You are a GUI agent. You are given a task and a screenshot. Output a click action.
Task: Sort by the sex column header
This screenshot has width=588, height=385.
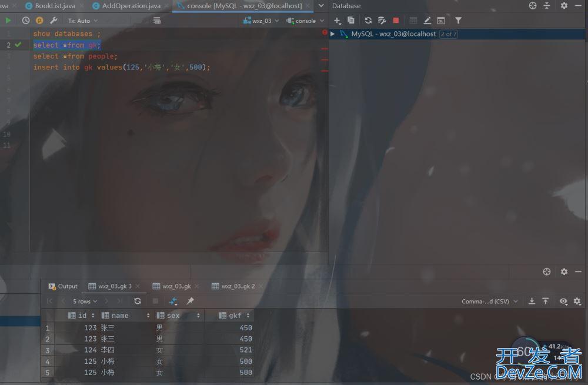coord(179,316)
